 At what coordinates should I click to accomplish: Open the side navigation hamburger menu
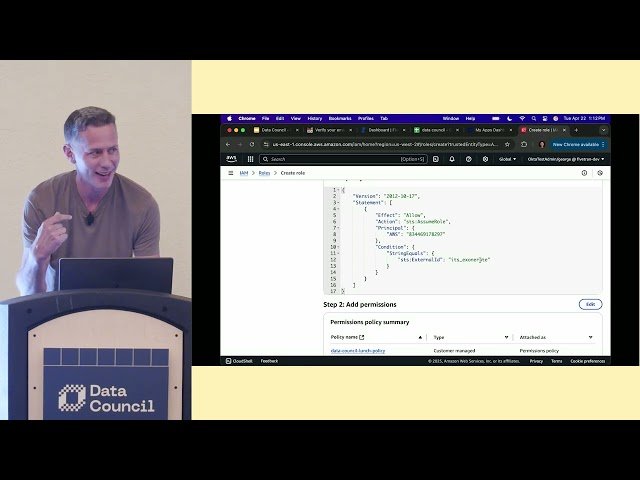click(231, 173)
